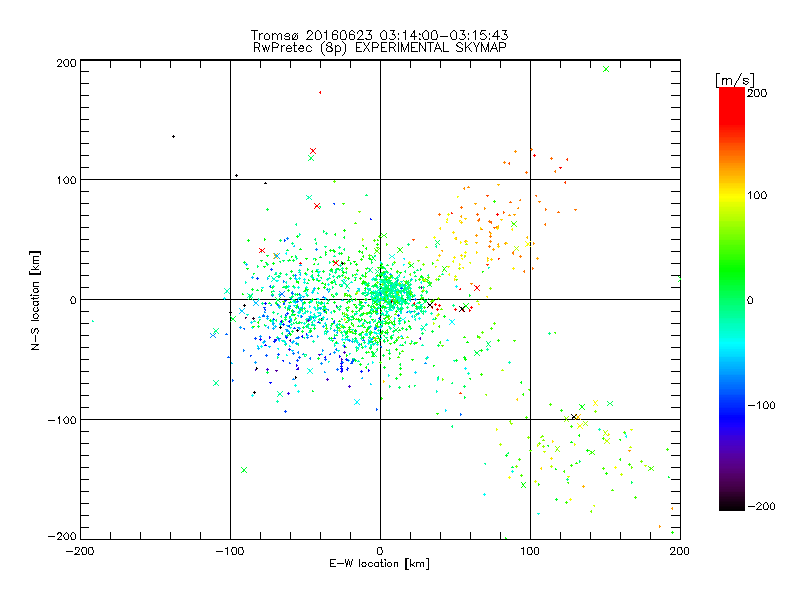Select the 'E-W location [km]' axis label

(380, 564)
